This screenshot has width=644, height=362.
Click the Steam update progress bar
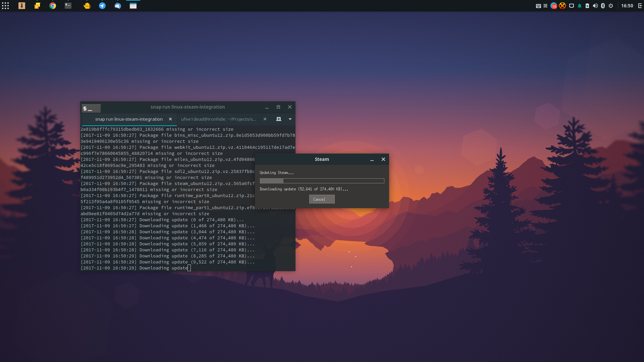322,181
